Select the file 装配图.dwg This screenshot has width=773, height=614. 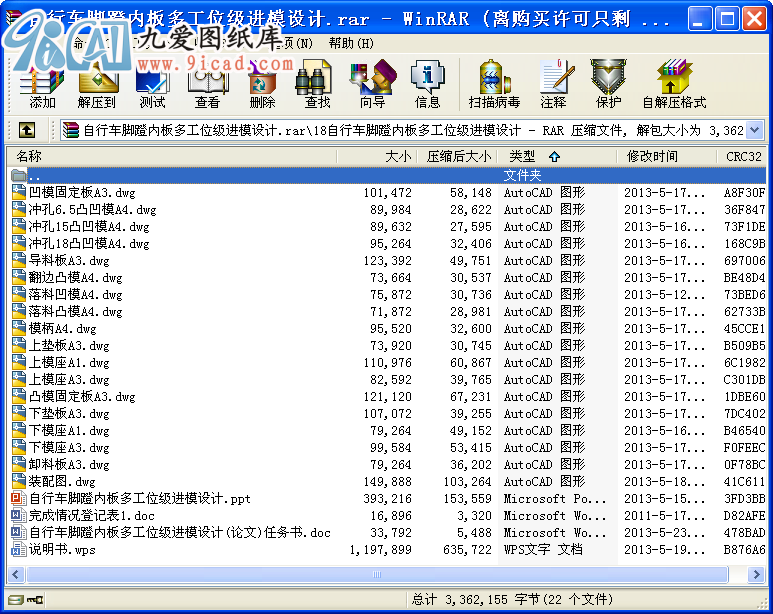tap(62, 482)
